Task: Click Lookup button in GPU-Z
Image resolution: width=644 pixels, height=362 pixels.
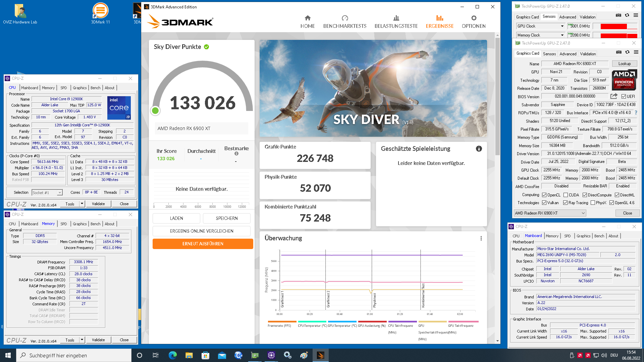Action: click(x=624, y=64)
